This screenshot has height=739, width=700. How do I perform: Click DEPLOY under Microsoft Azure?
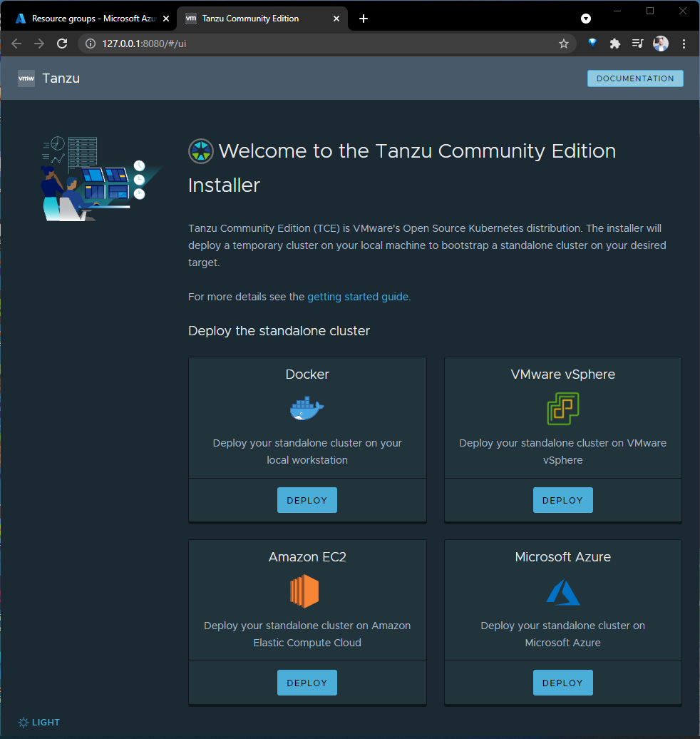(563, 683)
